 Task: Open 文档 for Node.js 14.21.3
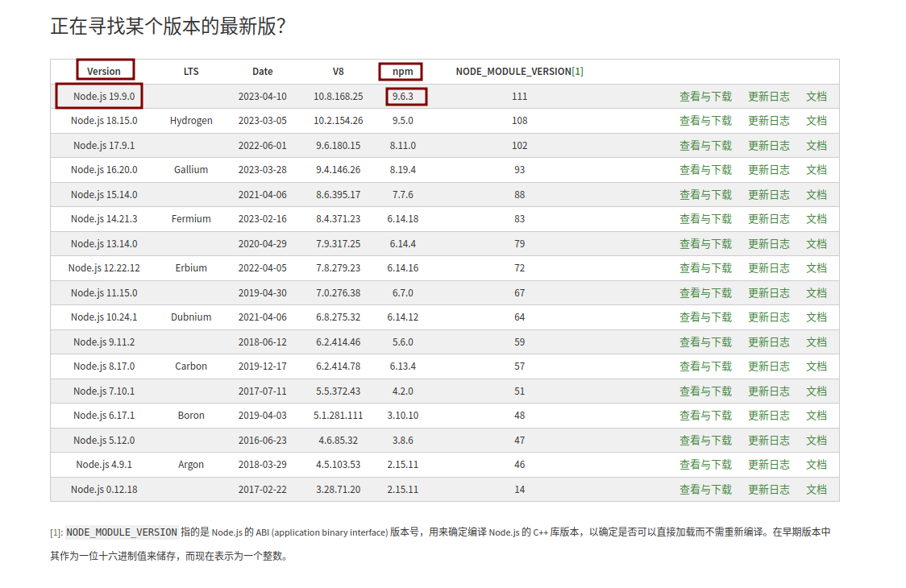(817, 219)
